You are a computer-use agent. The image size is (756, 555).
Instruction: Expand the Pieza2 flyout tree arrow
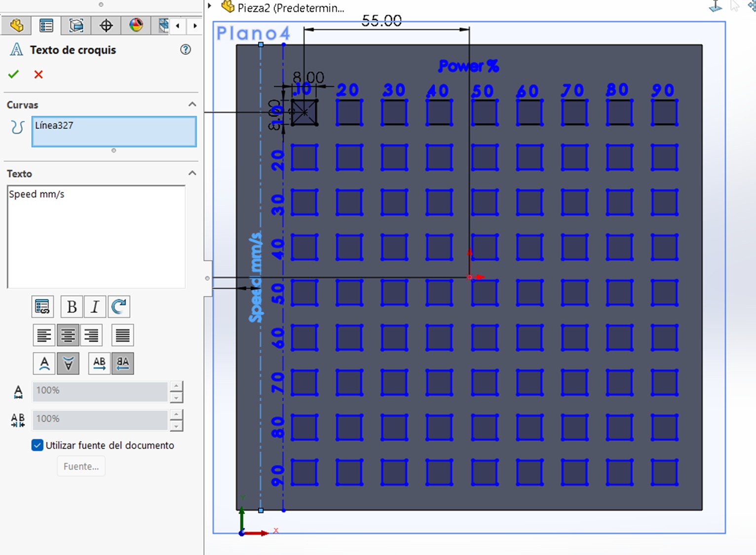click(x=210, y=6)
